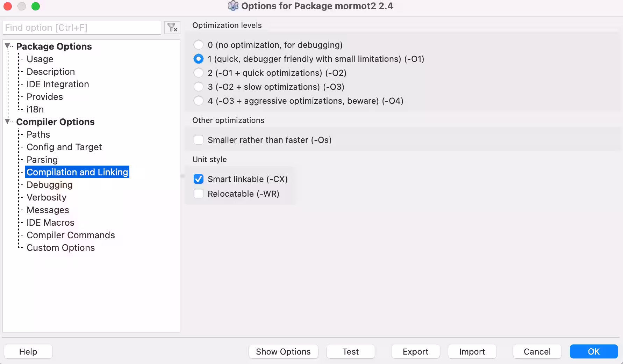Click the Show Options button
This screenshot has width=623, height=364.
pos(283,351)
